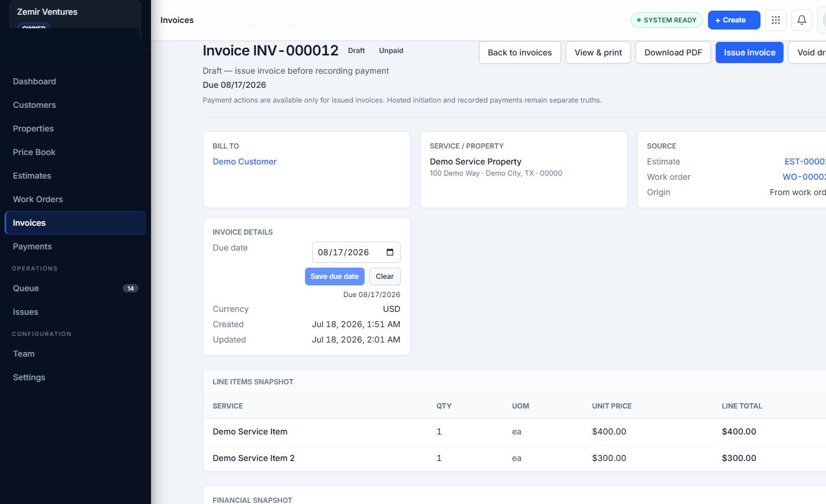Click the USD currency value
The width and height of the screenshot is (826, 504).
(391, 309)
